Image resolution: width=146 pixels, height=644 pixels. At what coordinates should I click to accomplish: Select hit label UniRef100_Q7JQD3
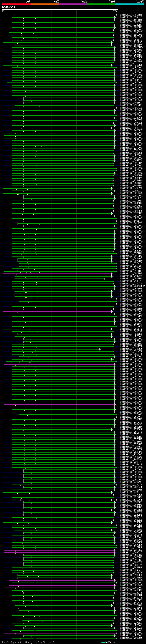131,522
